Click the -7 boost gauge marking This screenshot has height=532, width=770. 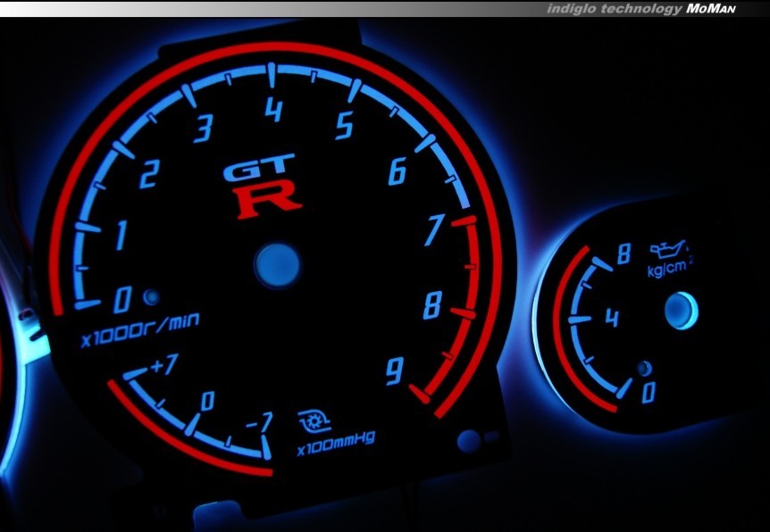[x=259, y=422]
